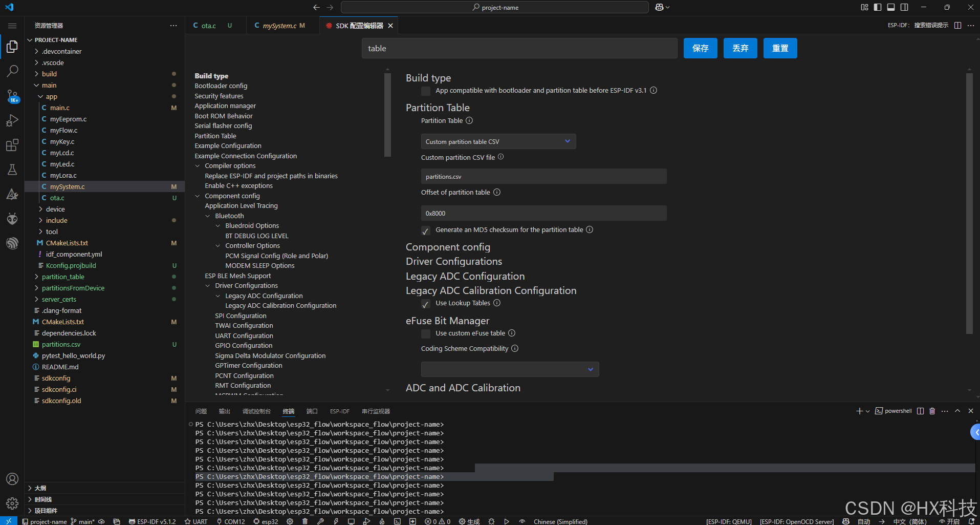Toggle the primary sidebar layout icon
Screen dimensions: 980x525
click(878, 7)
